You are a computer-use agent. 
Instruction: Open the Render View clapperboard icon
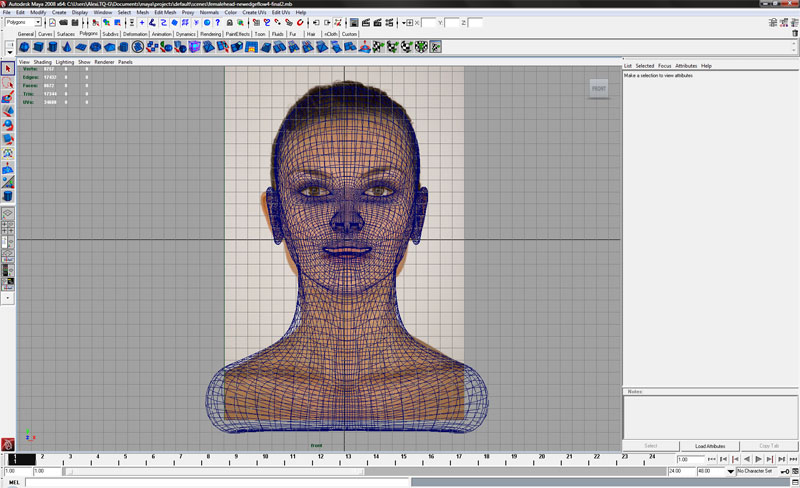366,22
